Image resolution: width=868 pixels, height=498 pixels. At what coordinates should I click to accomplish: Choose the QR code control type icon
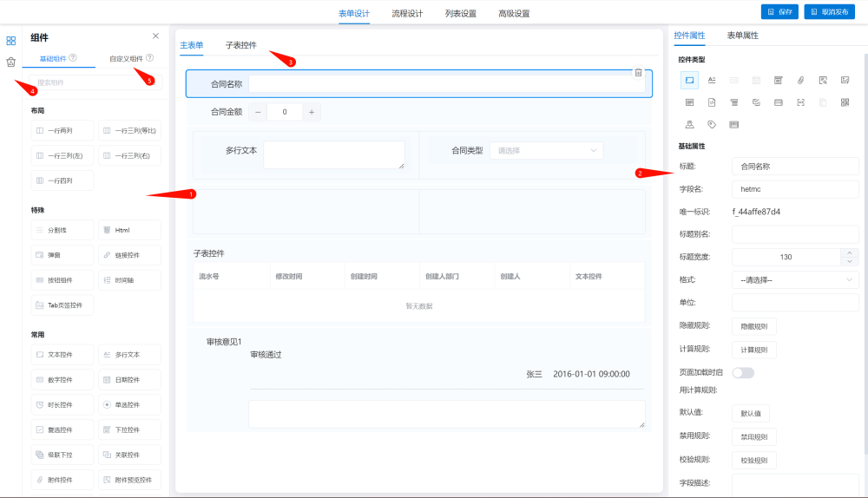[845, 102]
